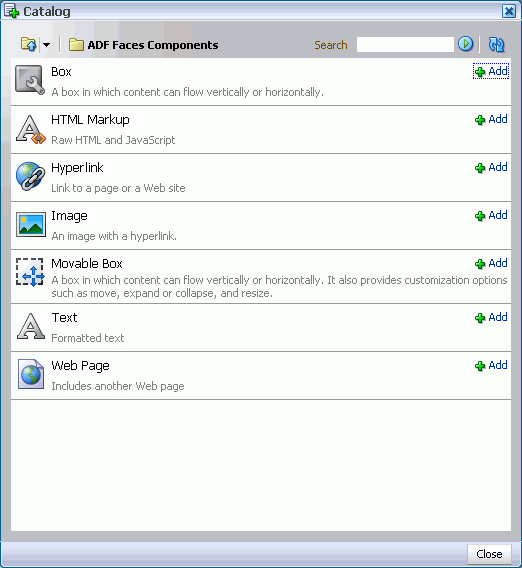
Task: Add the Text component
Action: point(491,317)
